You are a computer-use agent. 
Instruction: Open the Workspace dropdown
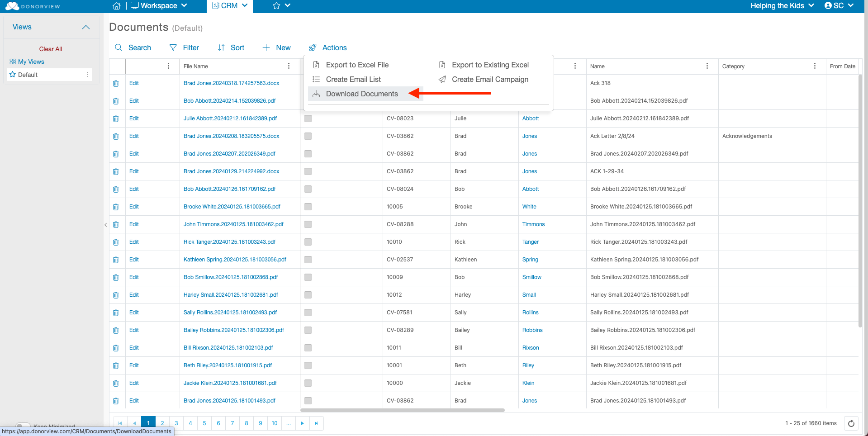tap(159, 6)
